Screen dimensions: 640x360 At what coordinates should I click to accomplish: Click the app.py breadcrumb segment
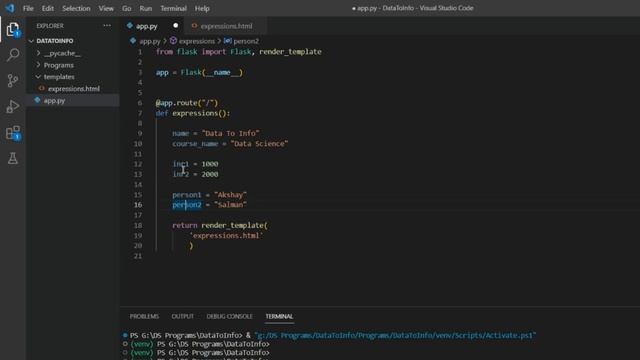pyautogui.click(x=150, y=41)
